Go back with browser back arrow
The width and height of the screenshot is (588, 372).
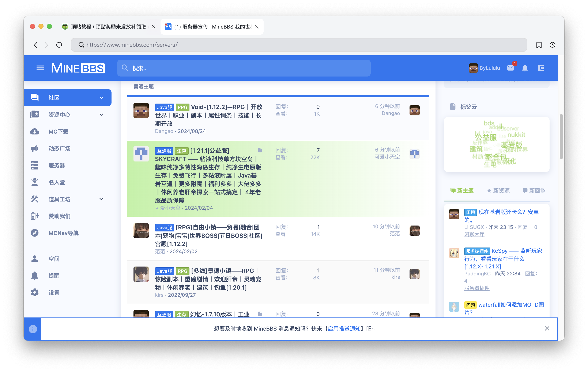36,45
